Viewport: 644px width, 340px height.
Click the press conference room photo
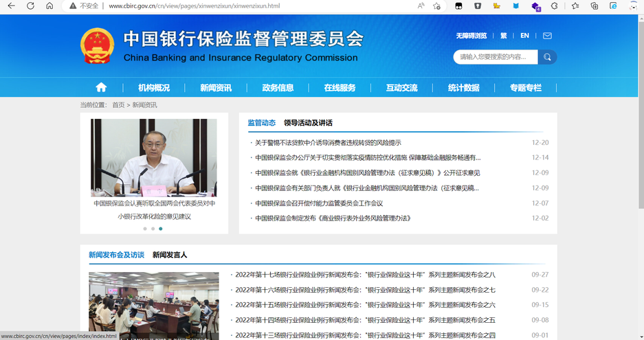pos(153,306)
